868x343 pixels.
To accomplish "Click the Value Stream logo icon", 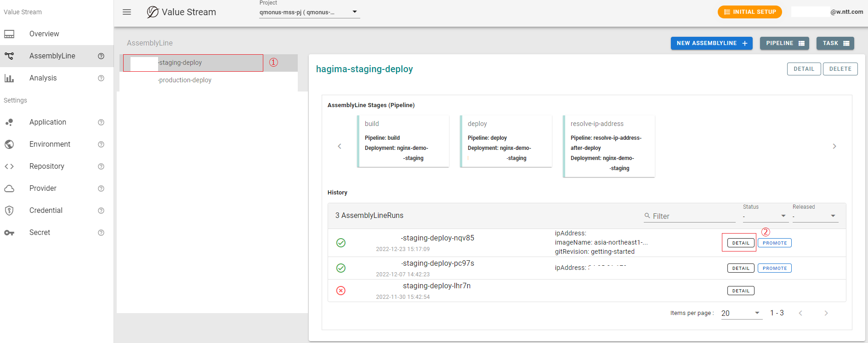I will point(153,12).
